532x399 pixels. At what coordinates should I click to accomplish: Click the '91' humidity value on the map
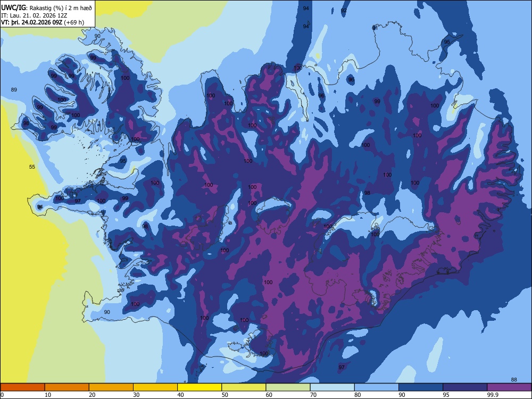click(375, 28)
